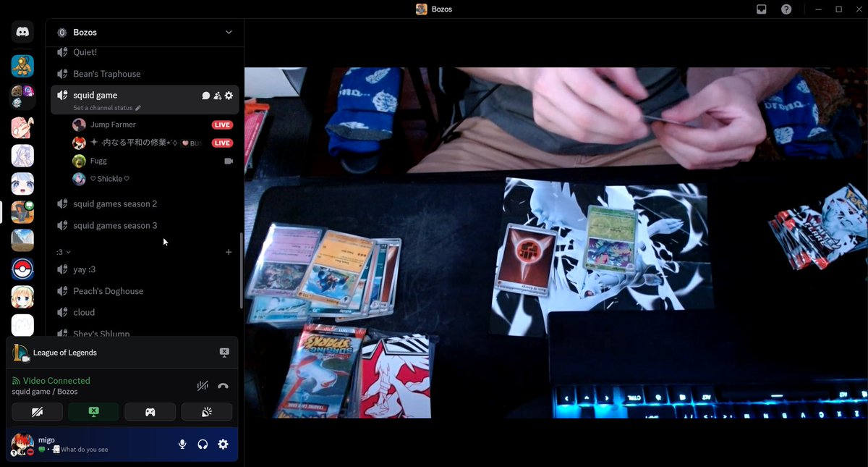
Task: Deafen with the headphones button
Action: pyautogui.click(x=203, y=444)
